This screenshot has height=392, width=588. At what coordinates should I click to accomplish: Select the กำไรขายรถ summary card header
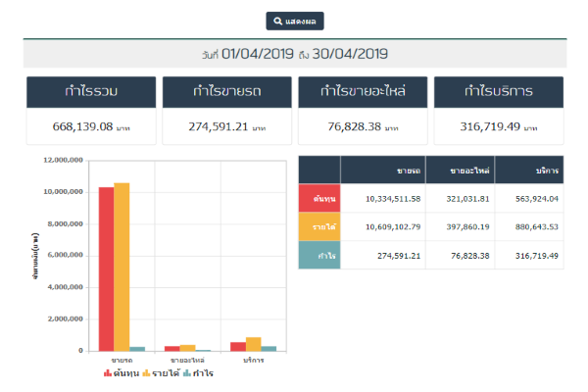point(226,92)
